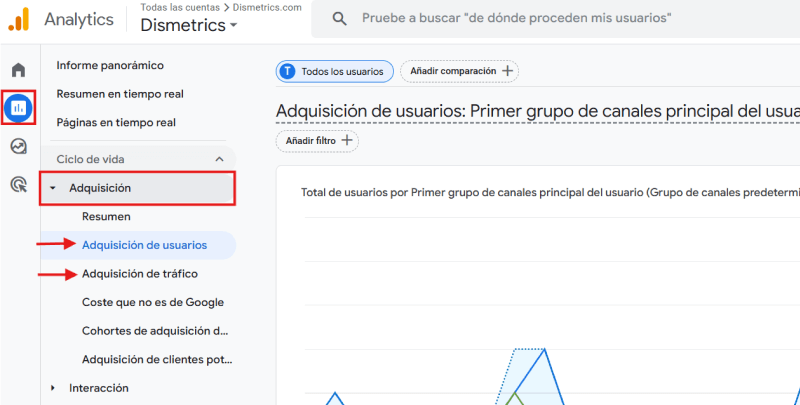Open Coste que no es de Google

[153, 302]
